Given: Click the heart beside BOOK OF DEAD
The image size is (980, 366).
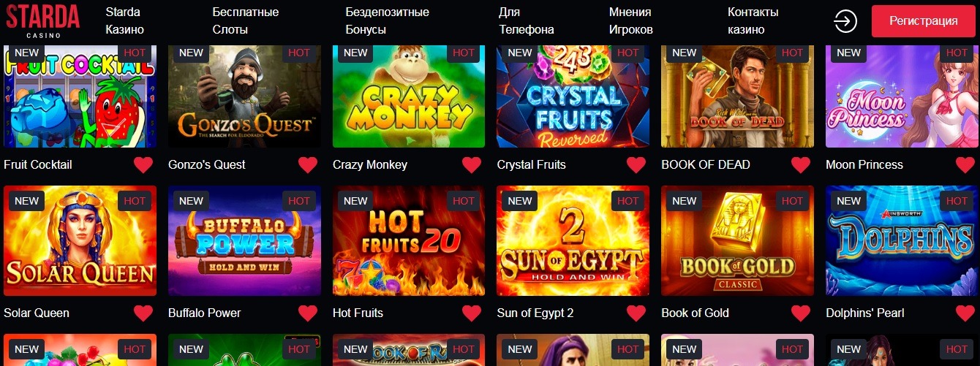Looking at the screenshot, I should (801, 165).
